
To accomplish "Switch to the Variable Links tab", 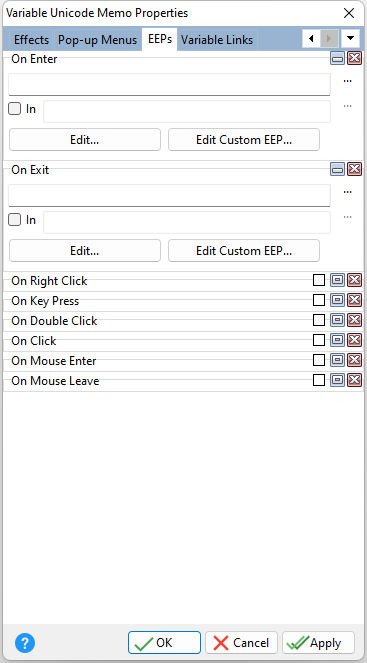I will 217,40.
